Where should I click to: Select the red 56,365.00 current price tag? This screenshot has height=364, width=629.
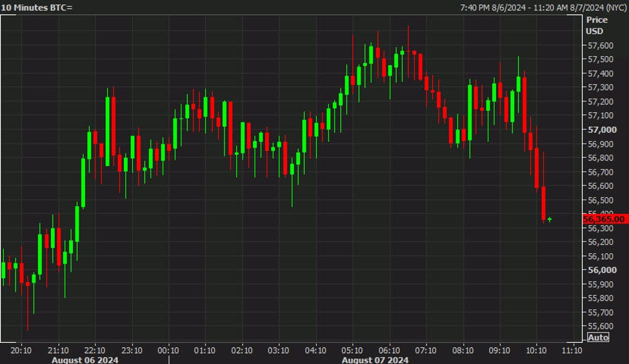click(604, 219)
